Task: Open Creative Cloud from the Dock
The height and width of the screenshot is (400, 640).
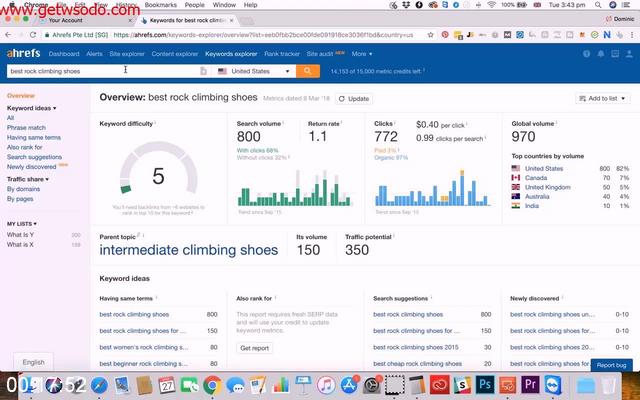Action: click(x=440, y=384)
